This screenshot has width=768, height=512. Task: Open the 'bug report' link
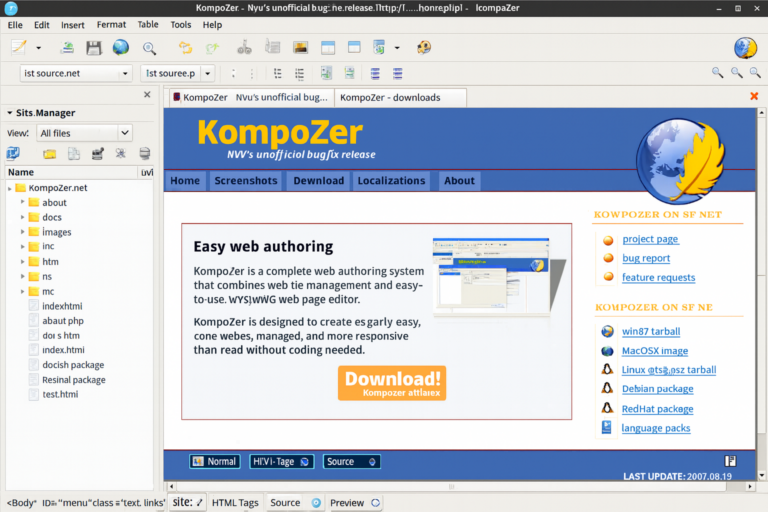(646, 258)
